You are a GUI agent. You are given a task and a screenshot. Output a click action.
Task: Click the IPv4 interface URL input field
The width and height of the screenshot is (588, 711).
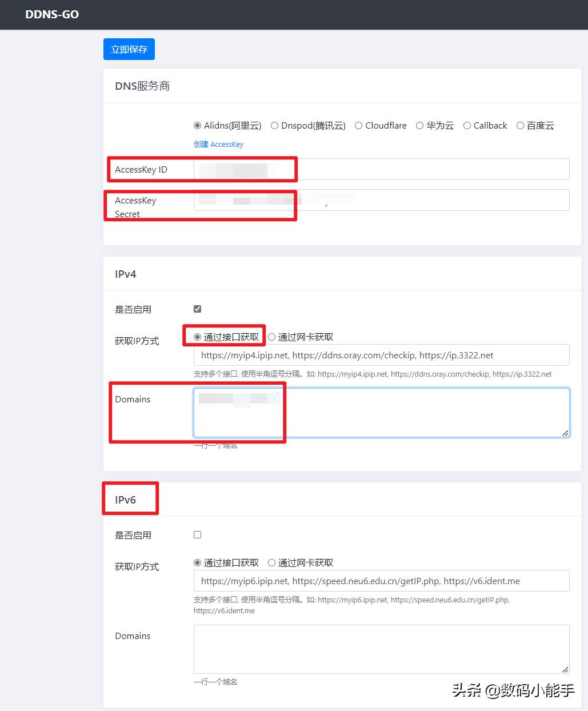pos(381,355)
